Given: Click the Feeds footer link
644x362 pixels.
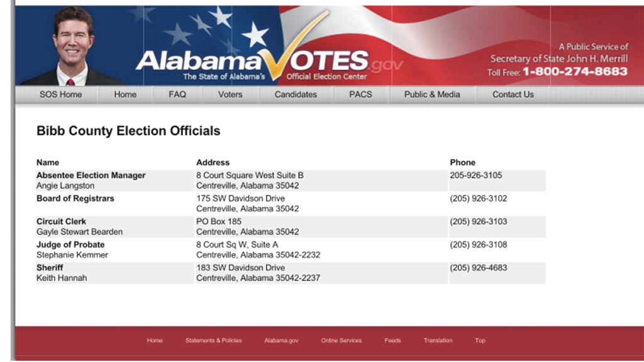Looking at the screenshot, I should click(392, 340).
